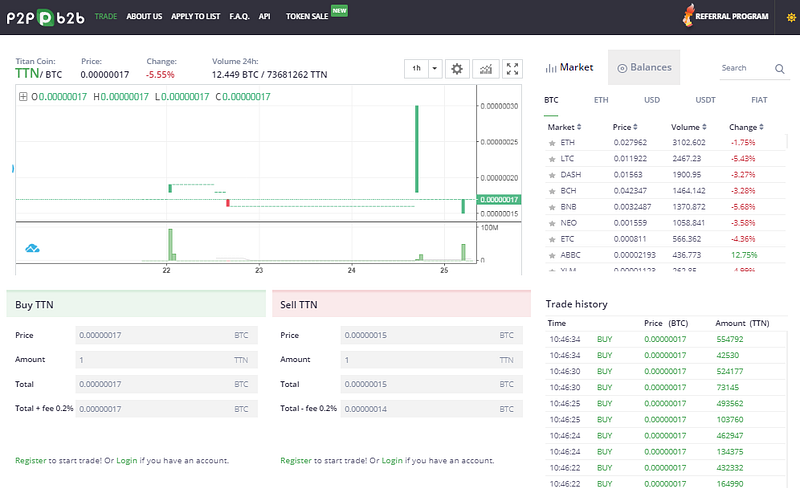Click the trade amount 554792

tap(730, 339)
